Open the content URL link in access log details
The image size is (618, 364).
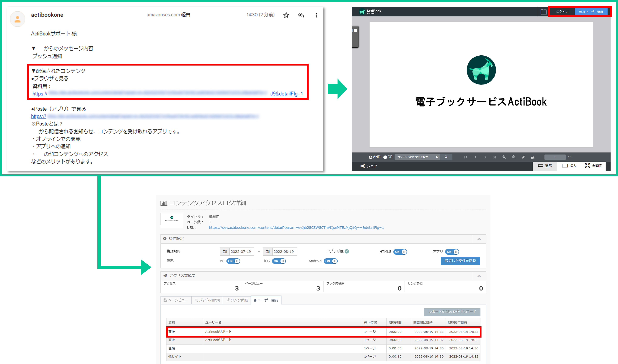point(296,227)
